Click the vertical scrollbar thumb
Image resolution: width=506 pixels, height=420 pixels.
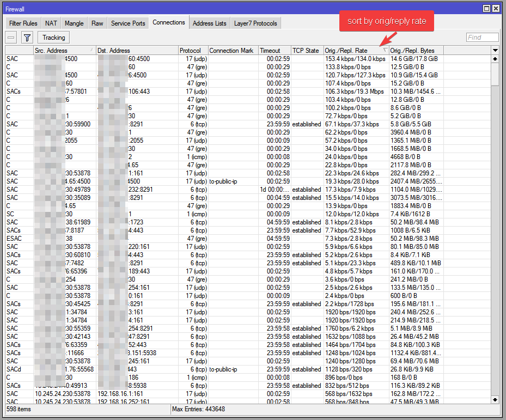point(495,74)
